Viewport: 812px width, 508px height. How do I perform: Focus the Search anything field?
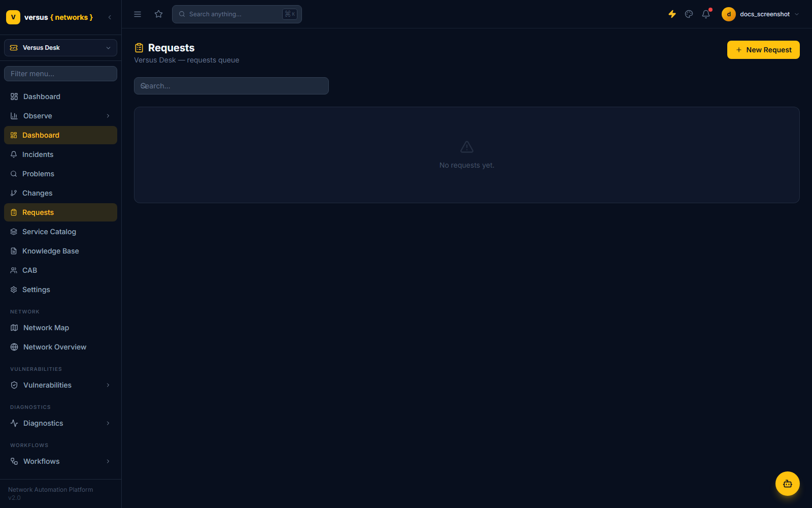pos(237,14)
